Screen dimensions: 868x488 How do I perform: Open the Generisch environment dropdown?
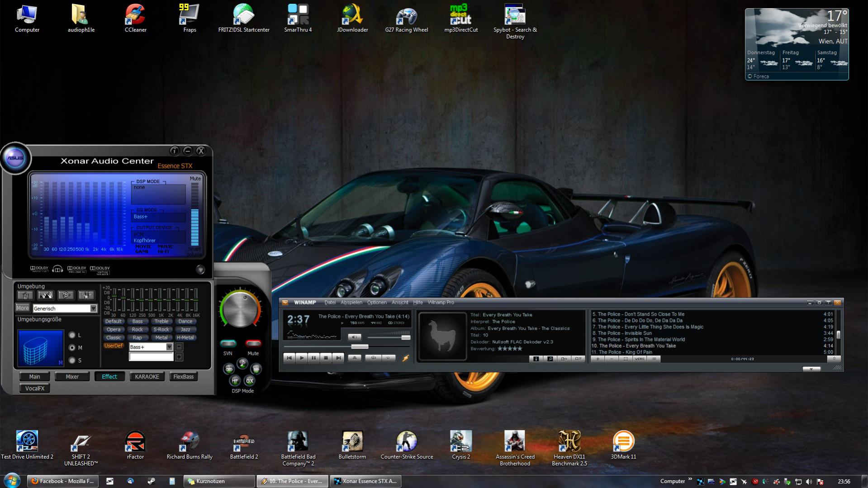(93, 308)
